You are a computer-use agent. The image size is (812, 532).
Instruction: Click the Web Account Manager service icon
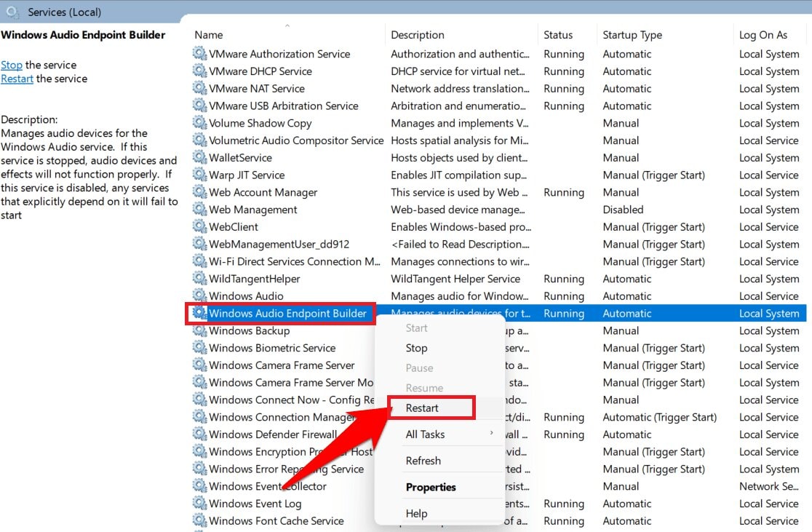(199, 192)
